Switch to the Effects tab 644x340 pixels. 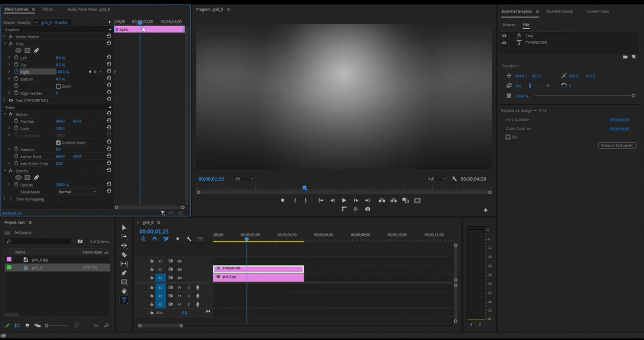(48, 9)
